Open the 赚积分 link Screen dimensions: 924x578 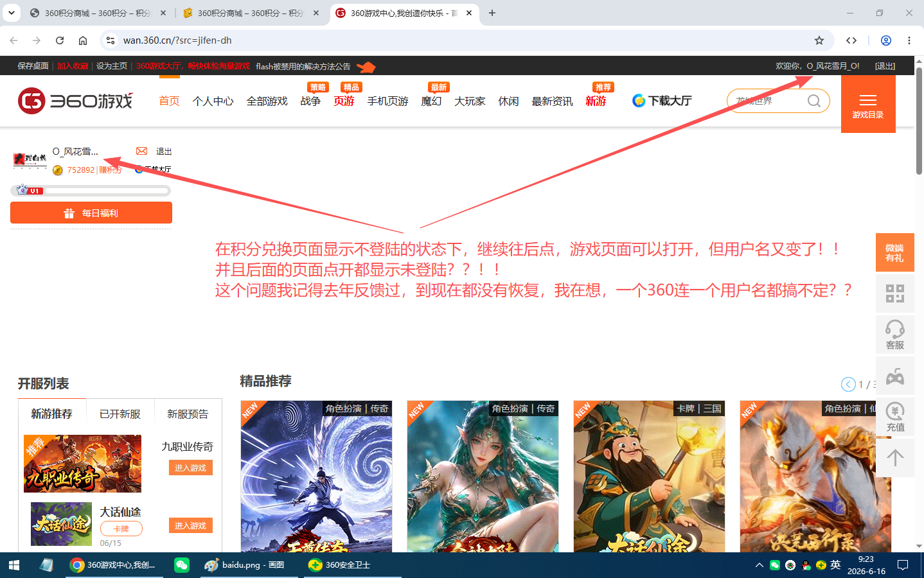point(110,170)
